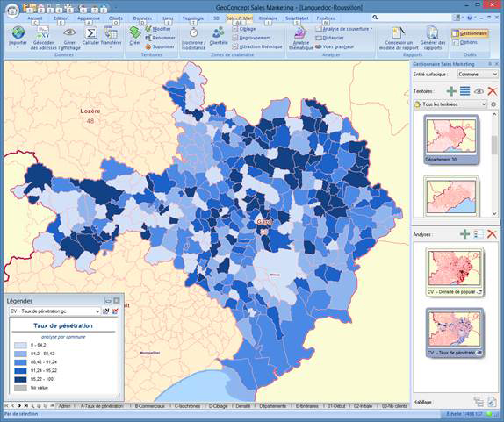Open the Topologie ribbon tab
This screenshot has height=422, width=504.
point(193,18)
